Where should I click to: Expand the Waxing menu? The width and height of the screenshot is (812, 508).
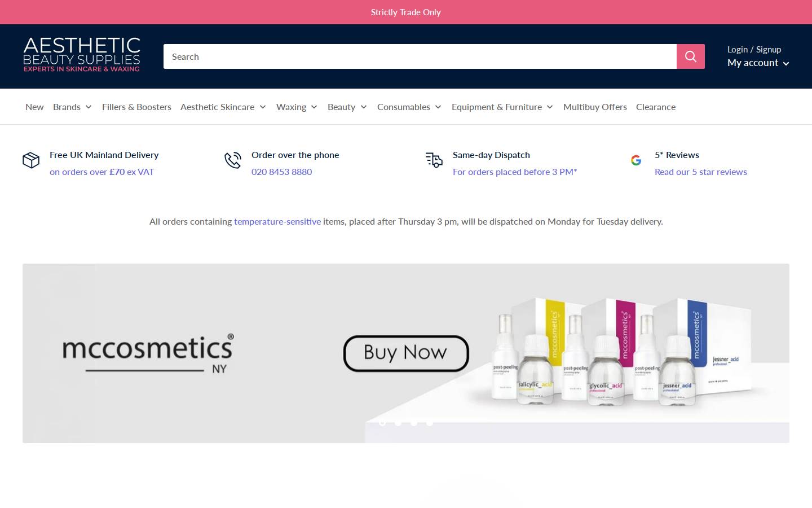click(x=297, y=107)
